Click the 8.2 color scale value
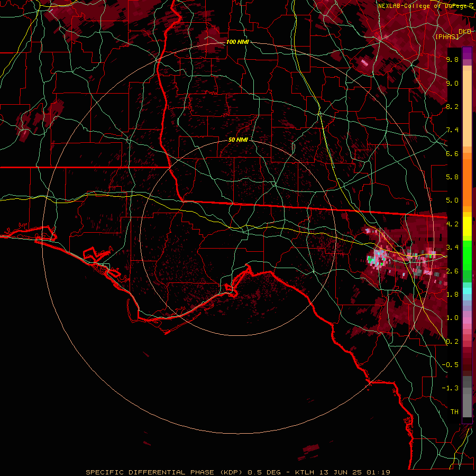Screen dimensions: 476x476 click(x=452, y=106)
